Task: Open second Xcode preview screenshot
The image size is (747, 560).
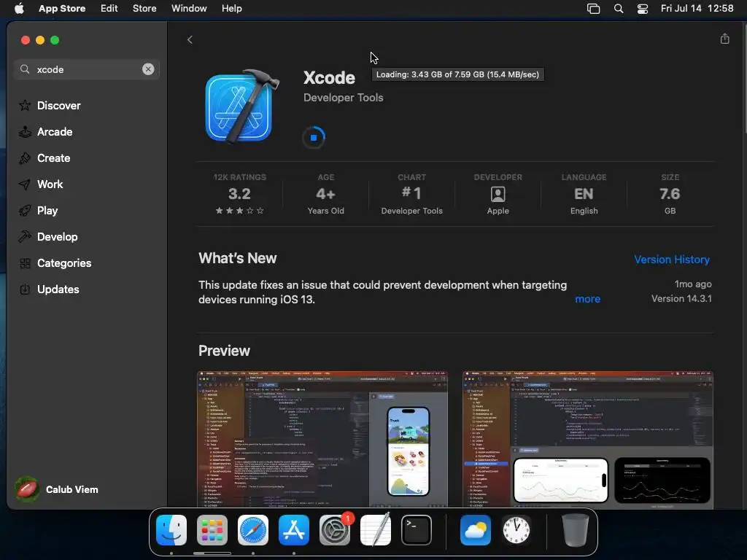Action: (x=588, y=439)
